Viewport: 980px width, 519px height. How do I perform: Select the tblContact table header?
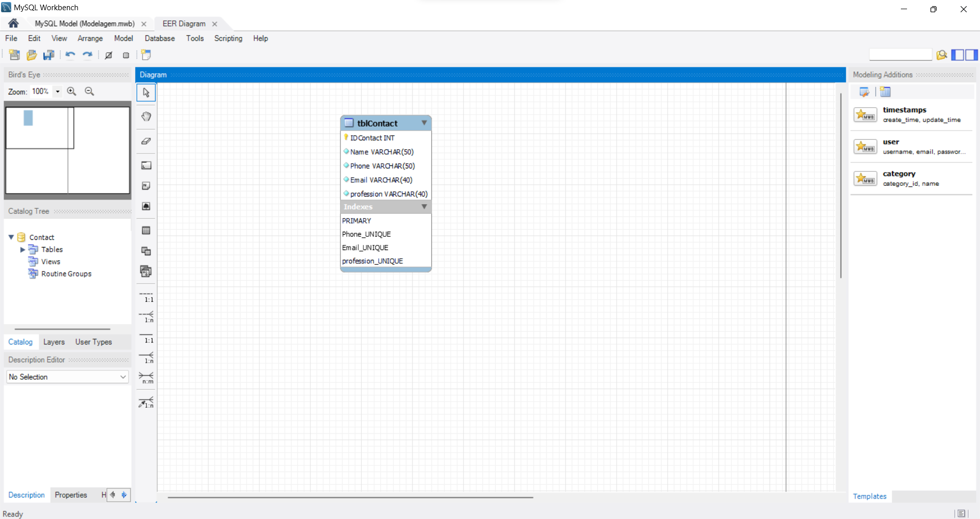tap(386, 123)
